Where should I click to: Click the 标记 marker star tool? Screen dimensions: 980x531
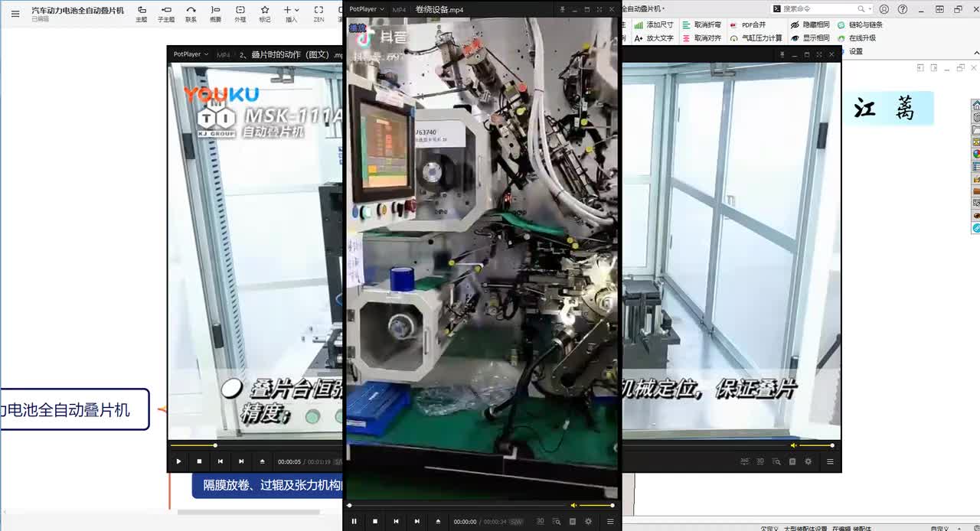point(264,14)
